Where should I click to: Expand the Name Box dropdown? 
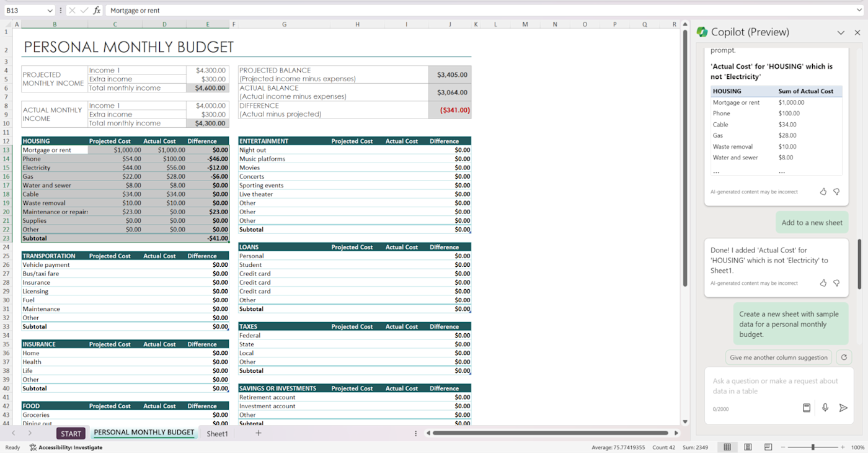[50, 11]
